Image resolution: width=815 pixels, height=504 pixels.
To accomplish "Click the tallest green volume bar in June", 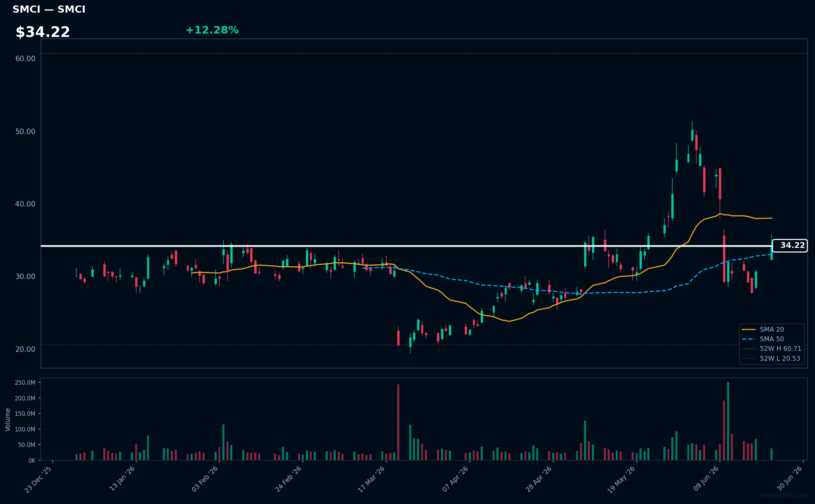I will pyautogui.click(x=728, y=421).
